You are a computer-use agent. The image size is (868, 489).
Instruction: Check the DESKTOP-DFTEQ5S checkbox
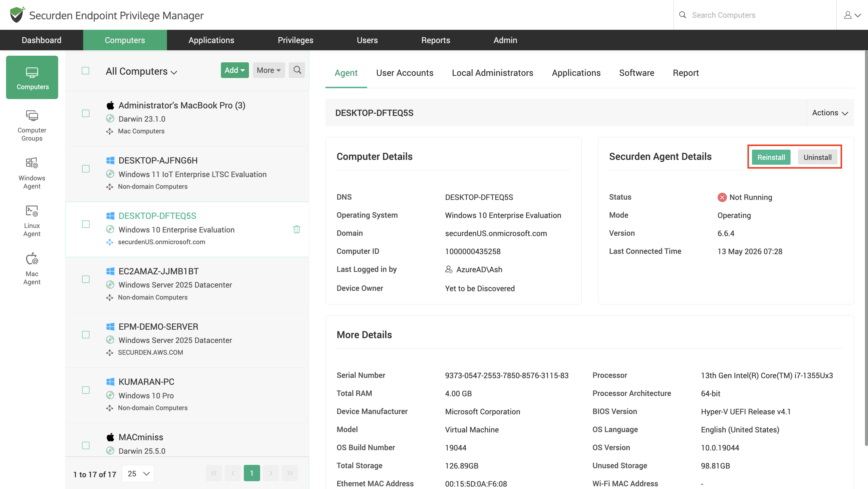[86, 224]
